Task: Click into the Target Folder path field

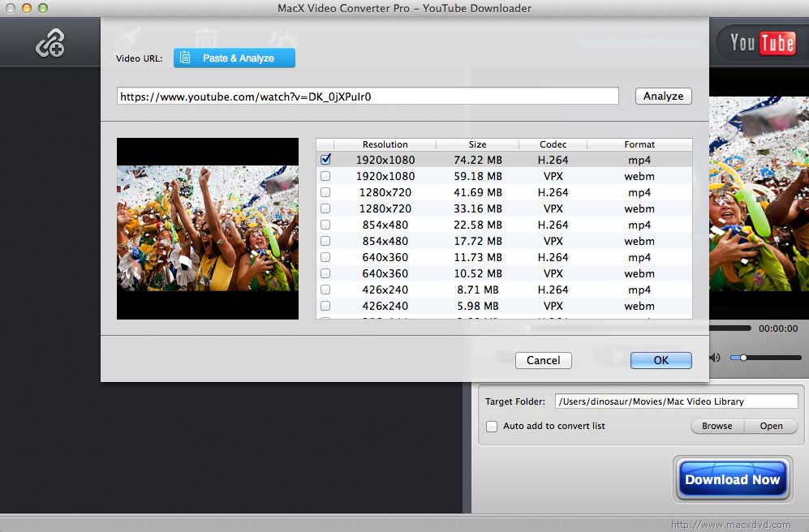Action: [677, 401]
